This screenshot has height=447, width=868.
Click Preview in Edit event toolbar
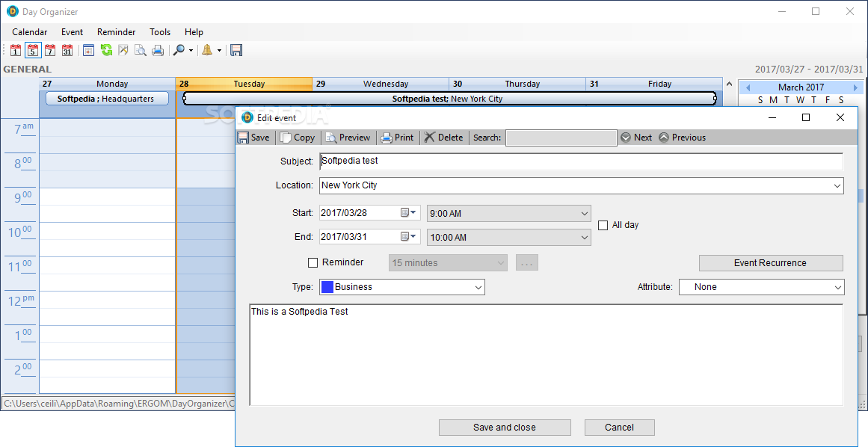348,138
